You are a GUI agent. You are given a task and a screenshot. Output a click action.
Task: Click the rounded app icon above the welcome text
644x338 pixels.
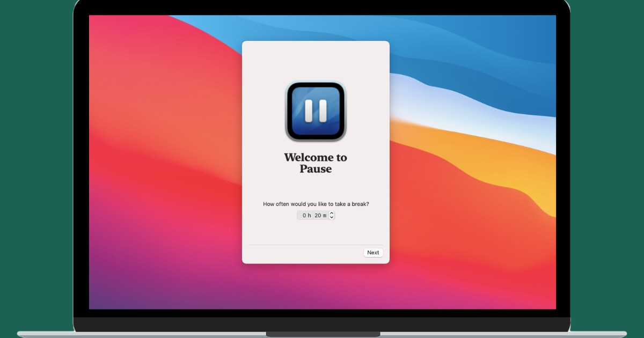316,110
